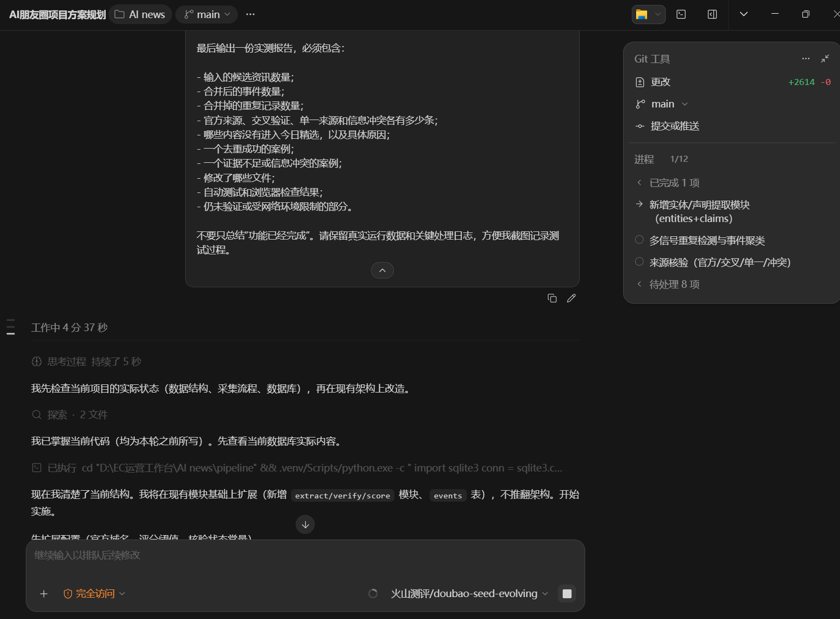Click the plus attach button

[x=44, y=594]
